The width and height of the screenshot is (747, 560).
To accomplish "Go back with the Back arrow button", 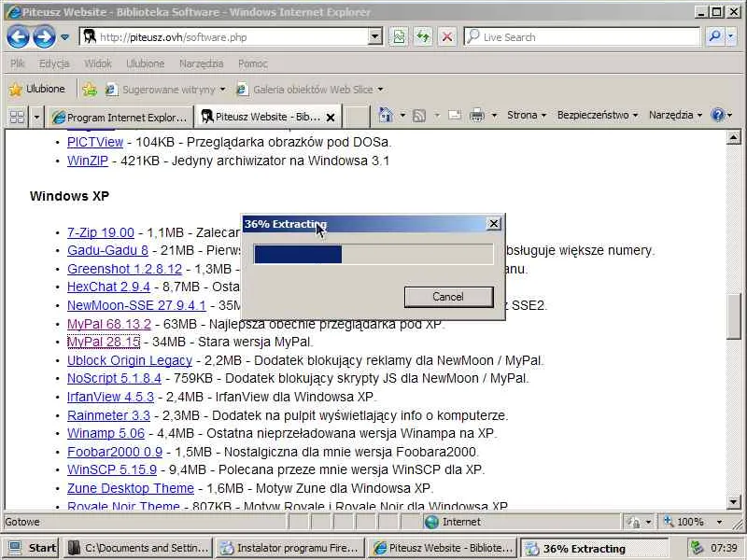I will (x=18, y=36).
